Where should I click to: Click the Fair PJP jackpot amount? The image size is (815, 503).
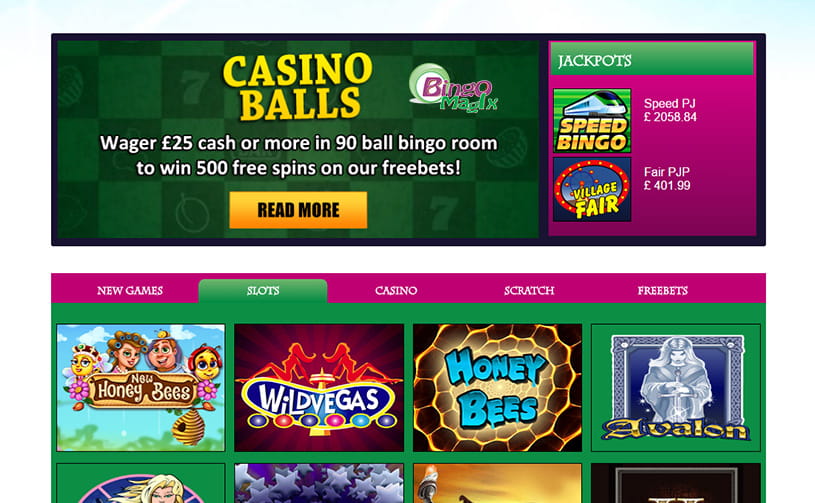(x=667, y=186)
